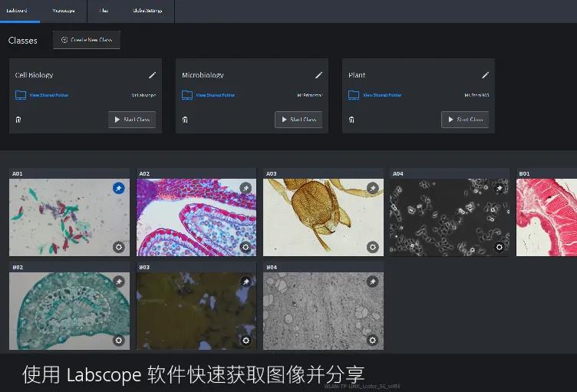The height and width of the screenshot is (392, 577).
Task: Unpin the pinned microscope A01
Action: [118, 188]
